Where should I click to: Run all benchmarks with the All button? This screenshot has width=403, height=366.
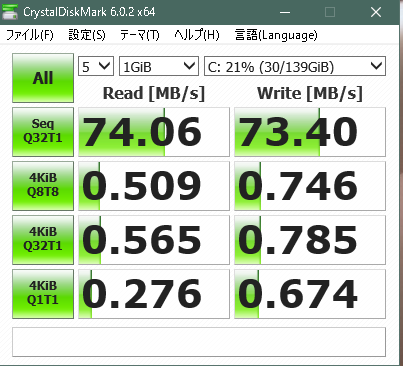tap(43, 78)
